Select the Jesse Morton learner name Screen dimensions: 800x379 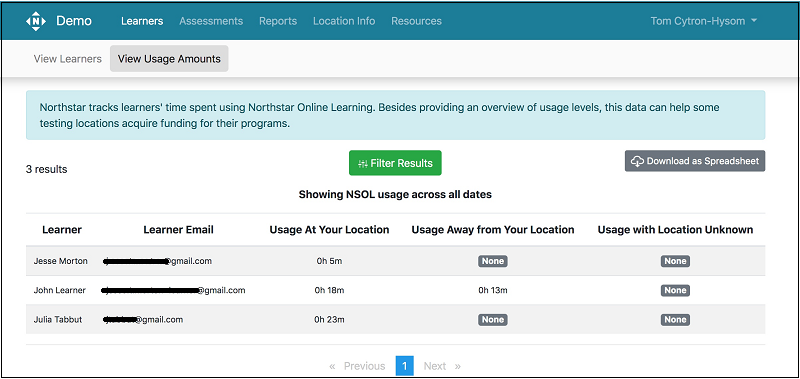61,261
